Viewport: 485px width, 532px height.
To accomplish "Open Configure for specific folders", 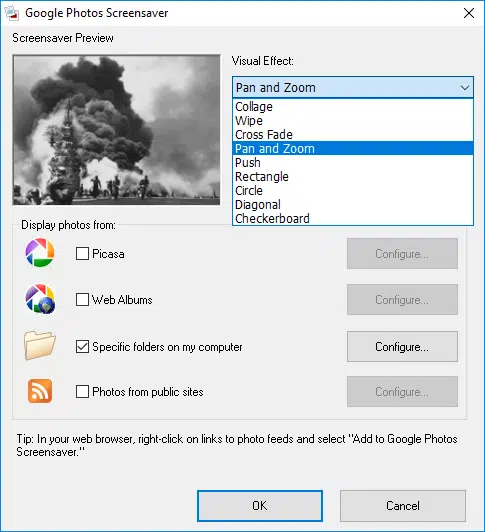I will 402,347.
